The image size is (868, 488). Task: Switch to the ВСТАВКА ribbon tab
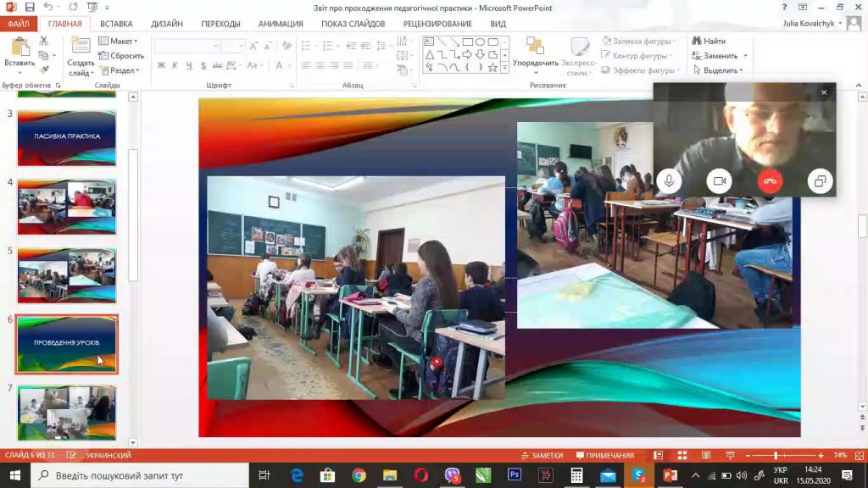click(x=116, y=24)
